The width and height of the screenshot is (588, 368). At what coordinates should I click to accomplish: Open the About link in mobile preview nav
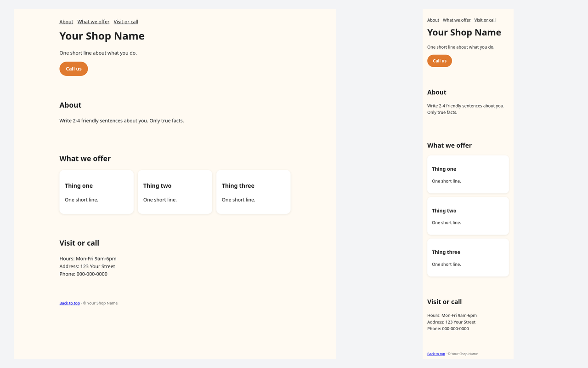click(433, 20)
